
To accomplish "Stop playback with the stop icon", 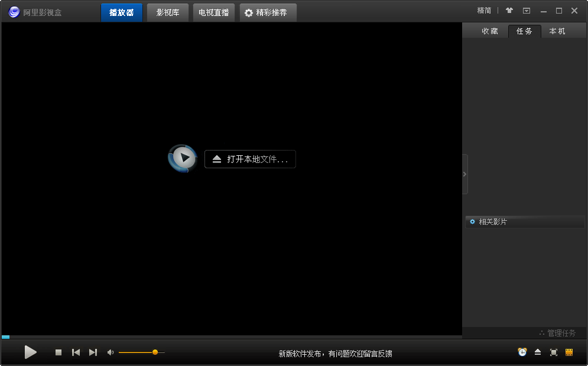I will click(x=59, y=352).
